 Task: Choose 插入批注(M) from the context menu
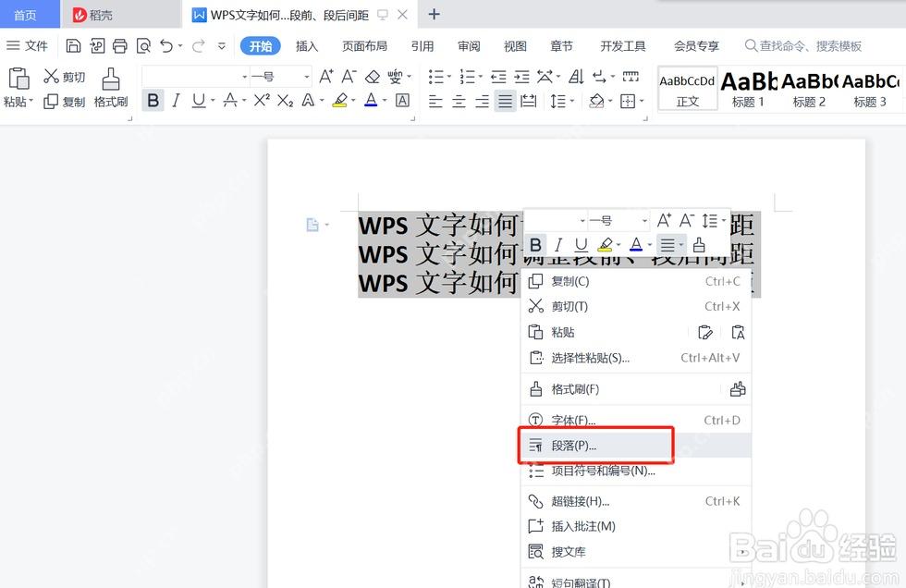point(636,526)
